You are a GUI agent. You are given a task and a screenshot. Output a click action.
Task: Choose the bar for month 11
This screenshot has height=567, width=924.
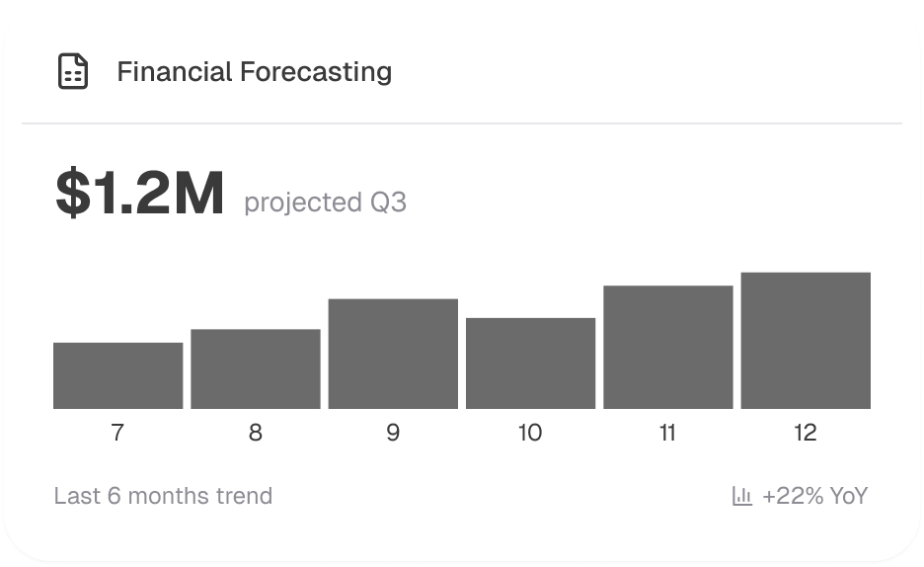(x=668, y=347)
